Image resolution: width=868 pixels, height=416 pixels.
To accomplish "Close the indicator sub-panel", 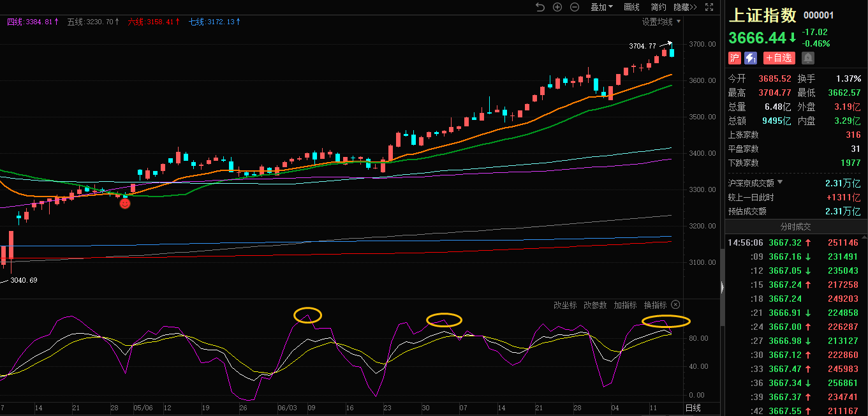I will [675, 305].
